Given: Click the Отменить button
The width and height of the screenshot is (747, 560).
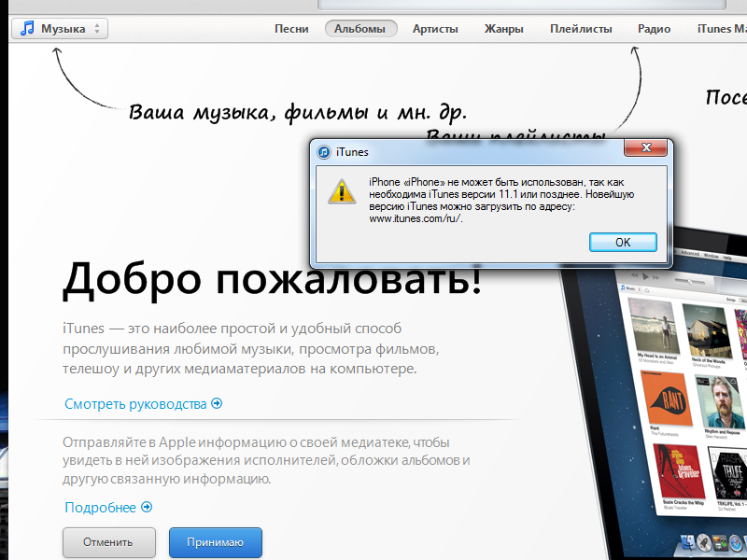Looking at the screenshot, I should (x=108, y=542).
